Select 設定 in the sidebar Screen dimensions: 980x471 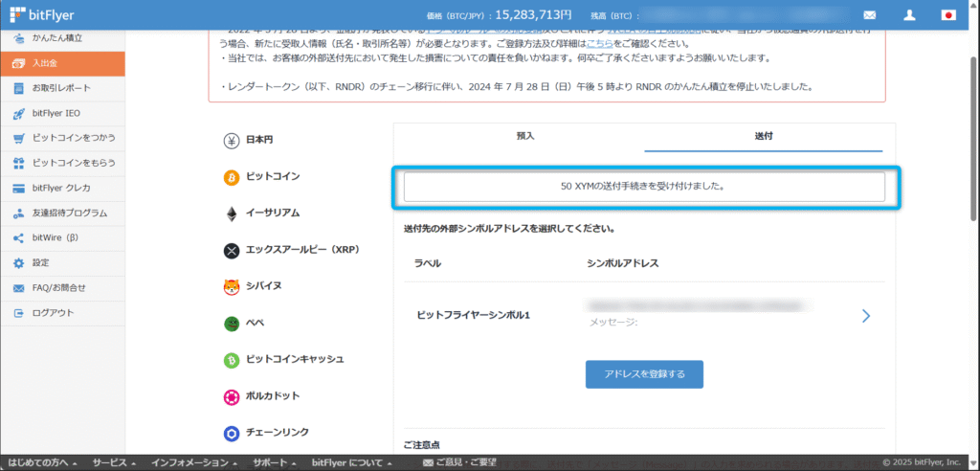[62, 263]
